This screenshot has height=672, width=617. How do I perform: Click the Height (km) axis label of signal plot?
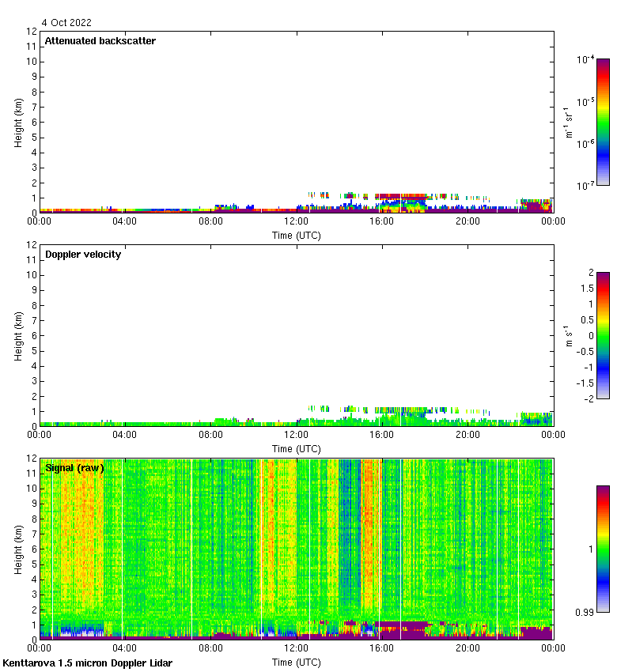pos(17,549)
